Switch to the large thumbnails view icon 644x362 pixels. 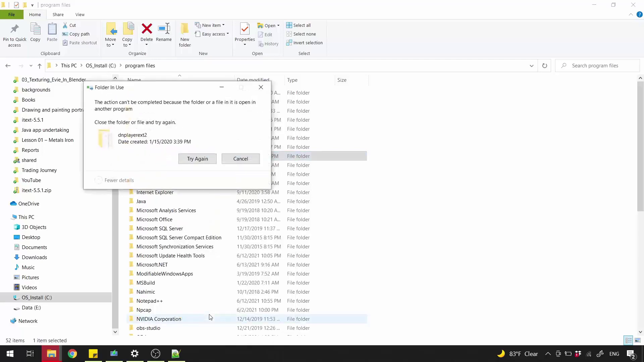(638, 340)
